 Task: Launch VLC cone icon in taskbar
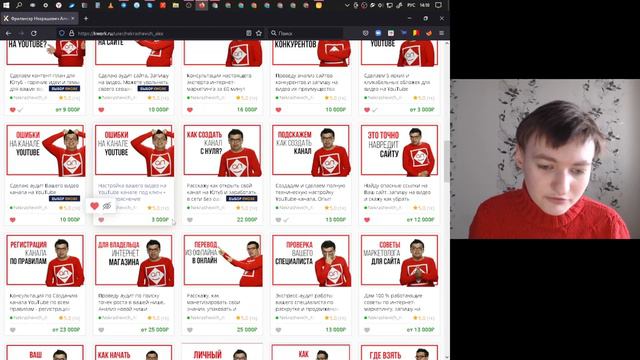pos(111,5)
